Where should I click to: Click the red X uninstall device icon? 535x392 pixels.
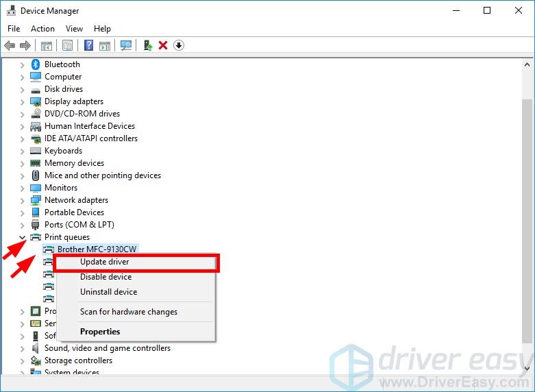(x=163, y=45)
